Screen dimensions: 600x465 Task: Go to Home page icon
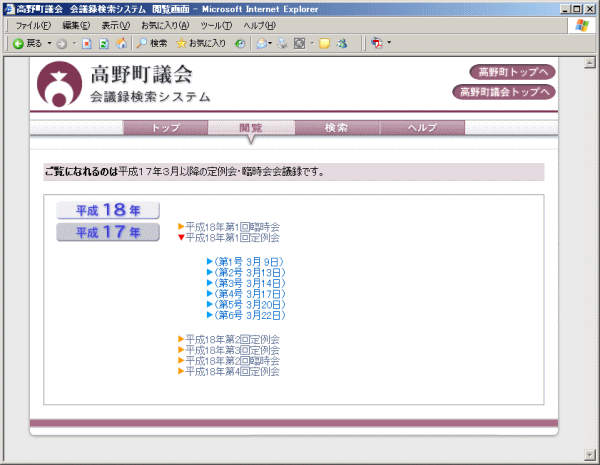[121, 44]
